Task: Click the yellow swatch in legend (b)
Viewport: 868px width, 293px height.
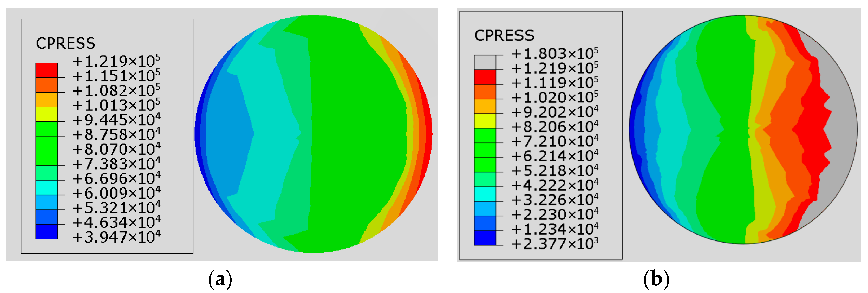Action: [x=485, y=121]
